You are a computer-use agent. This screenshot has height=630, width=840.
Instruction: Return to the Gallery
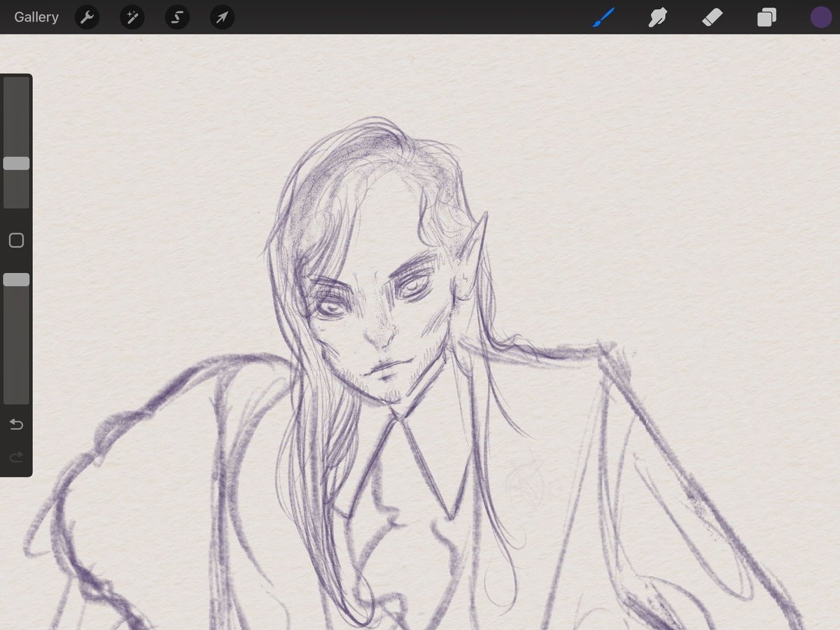[36, 17]
